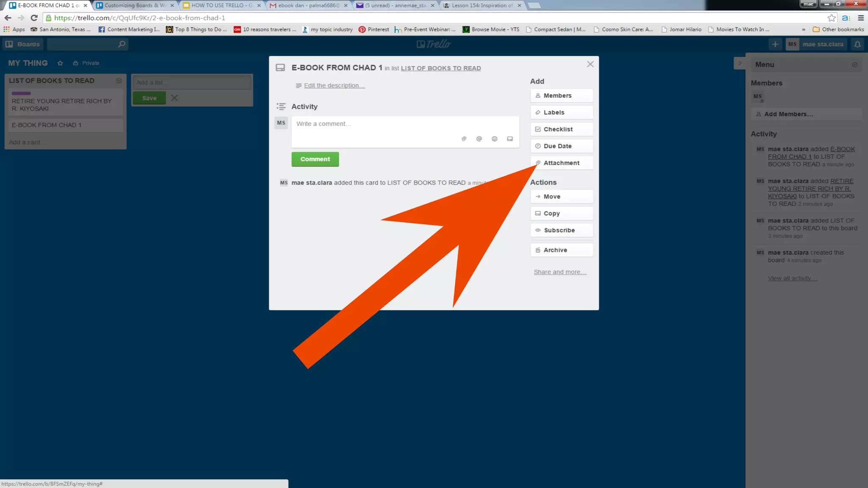
Task: Click the Edit the description link
Action: (x=334, y=86)
